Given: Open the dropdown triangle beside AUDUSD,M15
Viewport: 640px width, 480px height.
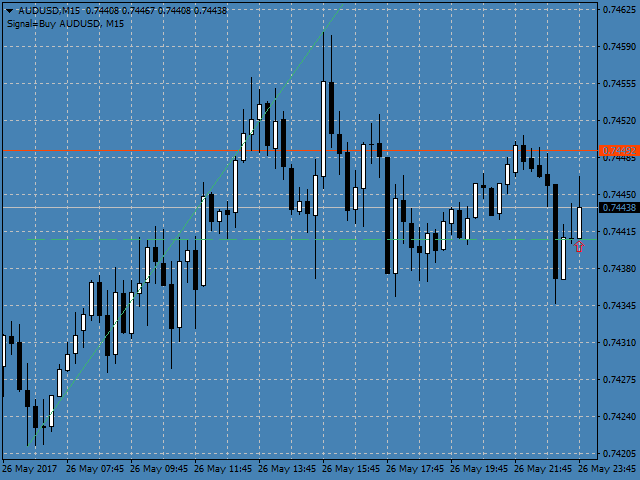Looking at the screenshot, I should (x=8, y=10).
